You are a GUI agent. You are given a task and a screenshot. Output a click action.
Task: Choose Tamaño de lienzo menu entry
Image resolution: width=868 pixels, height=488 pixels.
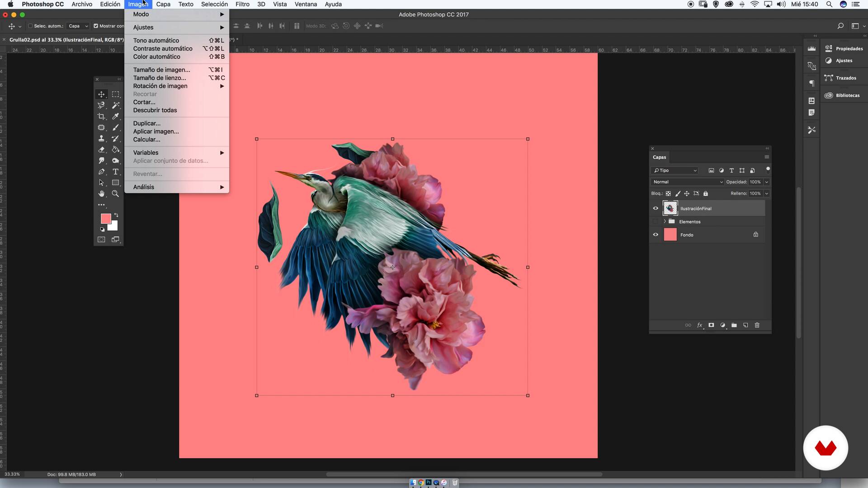coord(177,78)
